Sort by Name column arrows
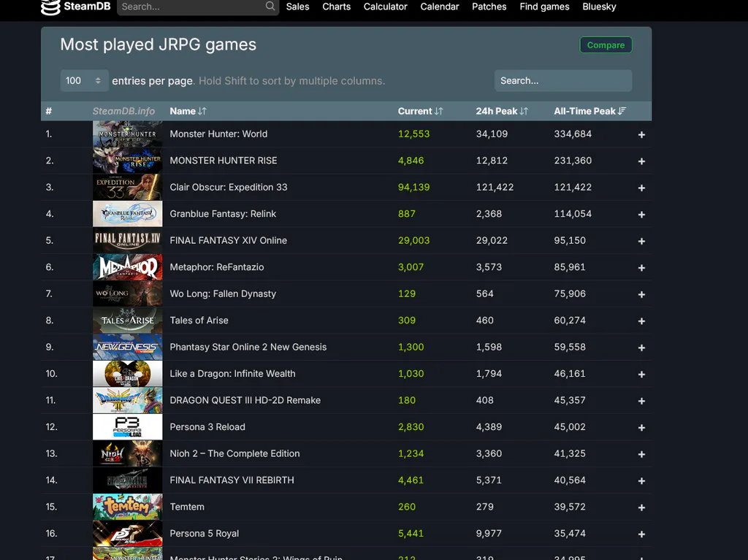Image resolution: width=748 pixels, height=560 pixels. (202, 111)
